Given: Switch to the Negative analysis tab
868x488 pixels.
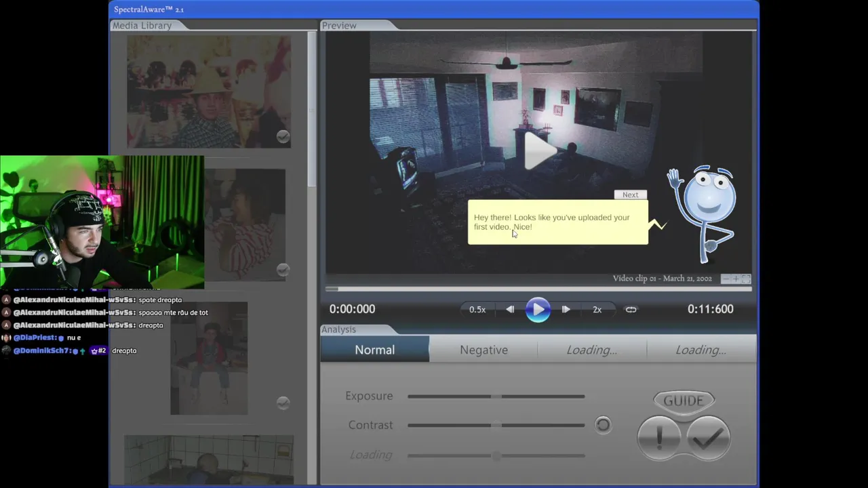Looking at the screenshot, I should [484, 350].
